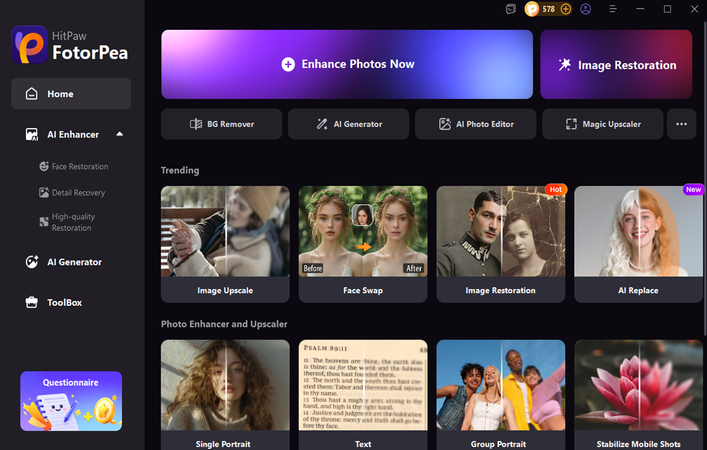
Task: Select the Group Portrait enhancer card
Action: 500,395
